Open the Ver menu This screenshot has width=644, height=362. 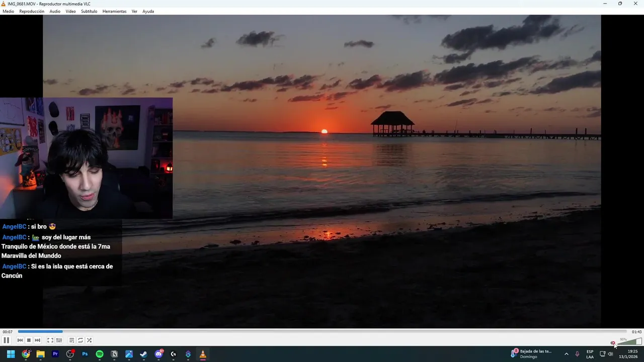click(x=134, y=11)
